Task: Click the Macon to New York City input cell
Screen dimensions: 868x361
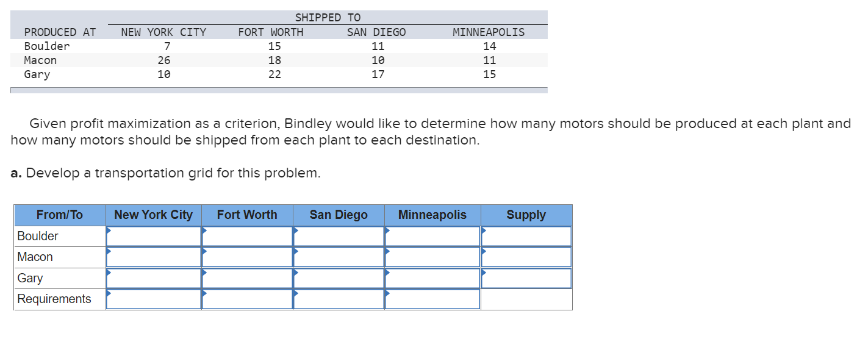Action: (153, 257)
